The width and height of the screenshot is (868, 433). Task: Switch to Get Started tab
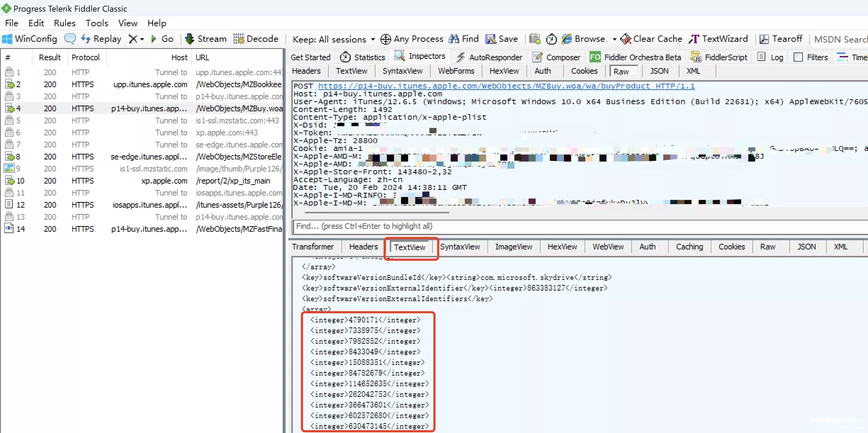coord(310,57)
